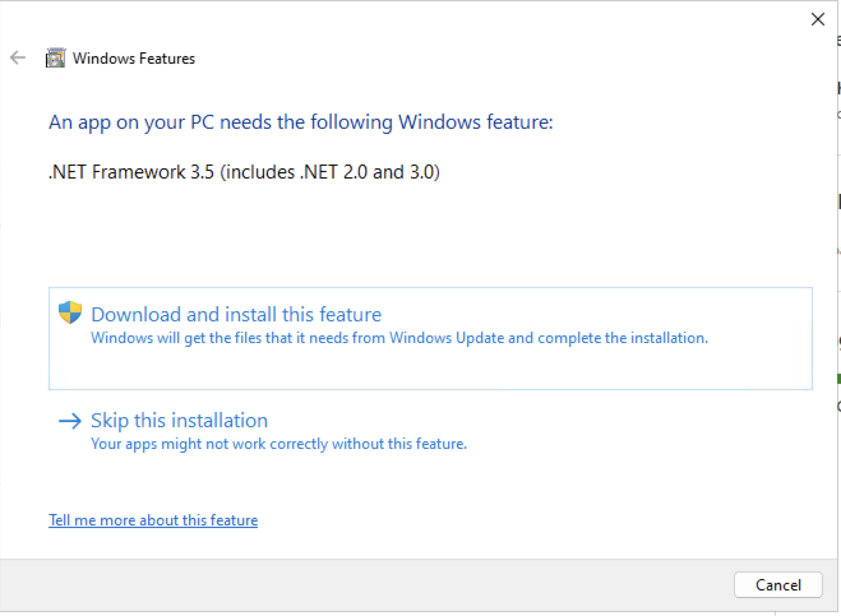Click the Windows Features title bar icon
This screenshot has width=841, height=616.
[56, 58]
